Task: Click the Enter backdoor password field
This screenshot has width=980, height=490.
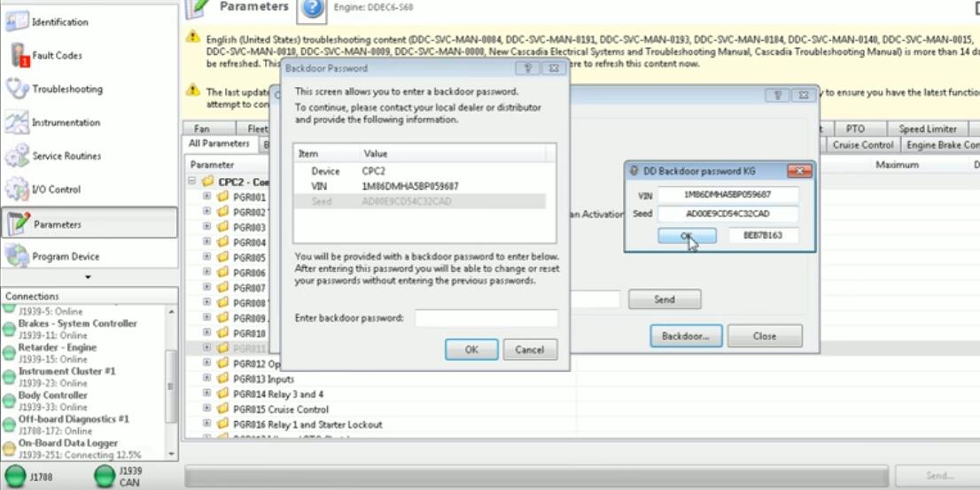Action: pos(486,318)
